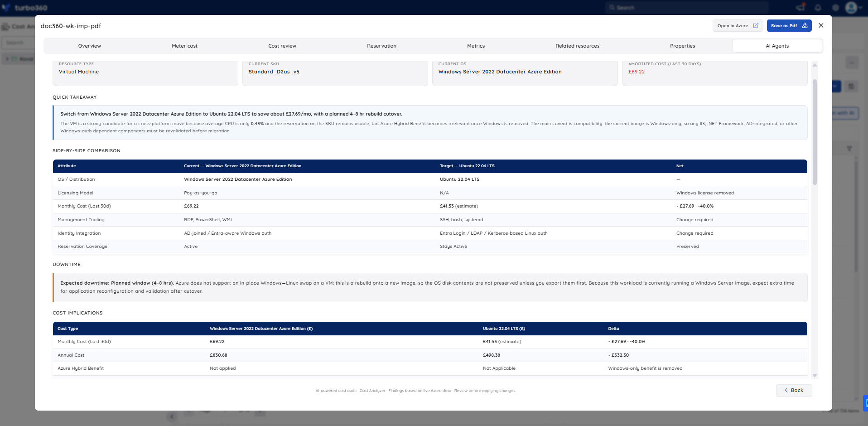Screen dimensions: 868x426
Task: Click the Entra Login / LDAP / Kerberos cell
Action: pos(493,233)
